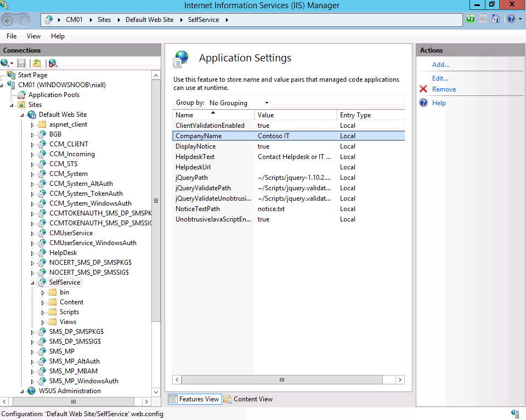Viewport: 526px width, 420px height.
Task: Click the Home icon in top toolbar
Action: (496, 19)
